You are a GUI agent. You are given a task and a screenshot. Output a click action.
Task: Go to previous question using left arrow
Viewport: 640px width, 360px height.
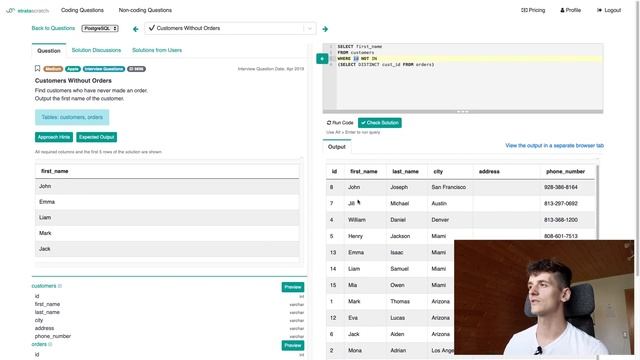pyautogui.click(x=136, y=29)
